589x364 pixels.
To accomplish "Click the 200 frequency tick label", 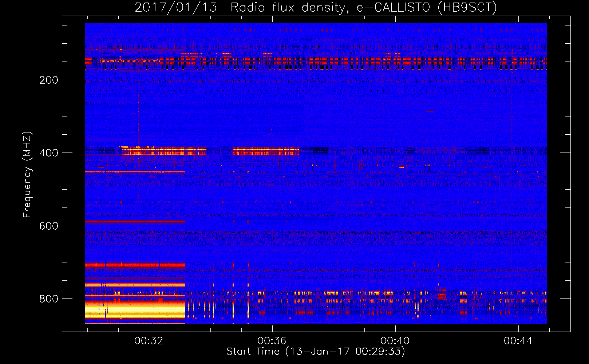I will [49, 80].
